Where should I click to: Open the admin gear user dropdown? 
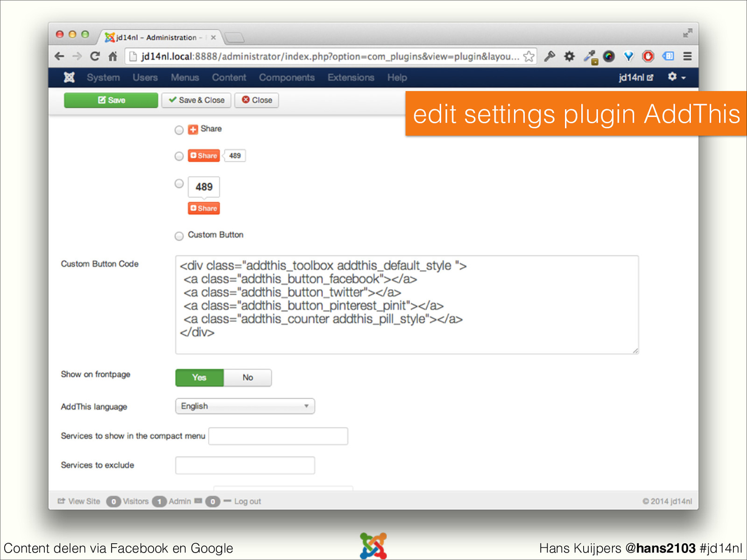pos(677,77)
